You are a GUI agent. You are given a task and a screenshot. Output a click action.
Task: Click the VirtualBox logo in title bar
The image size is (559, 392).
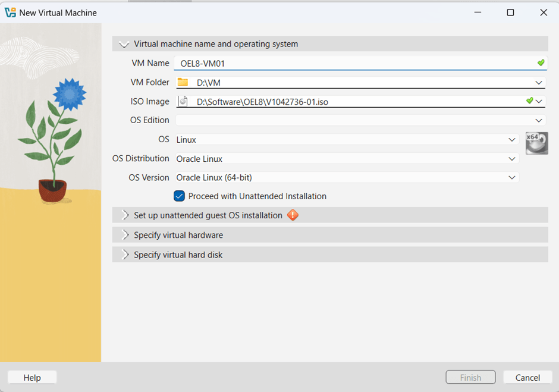(10, 12)
